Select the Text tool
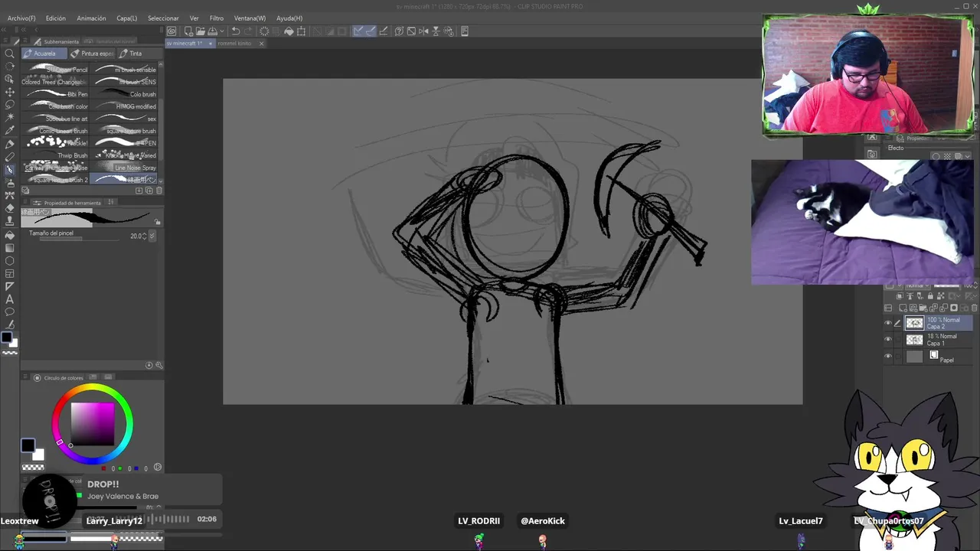 click(10, 299)
